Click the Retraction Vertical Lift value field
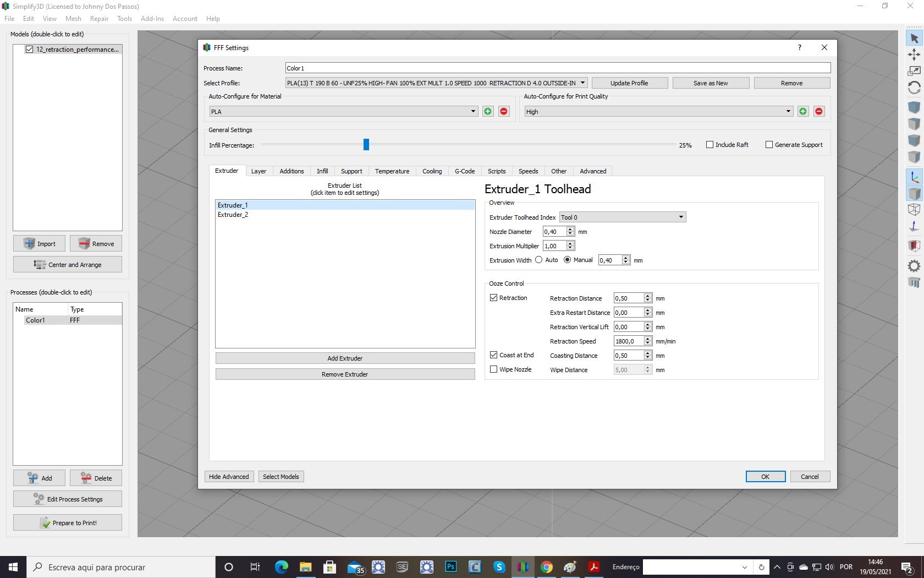Image resolution: width=924 pixels, height=578 pixels. (x=628, y=327)
